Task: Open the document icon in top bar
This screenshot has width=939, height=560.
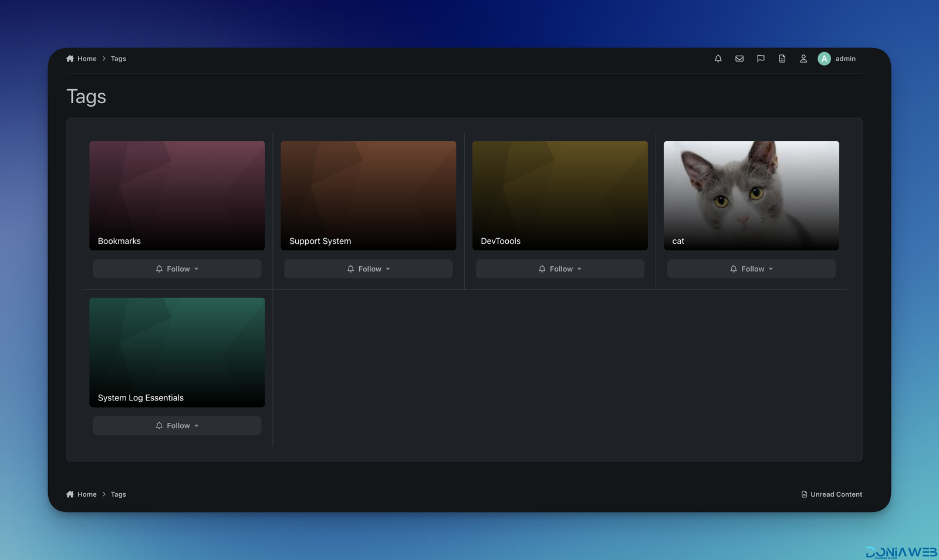Action: click(x=782, y=59)
